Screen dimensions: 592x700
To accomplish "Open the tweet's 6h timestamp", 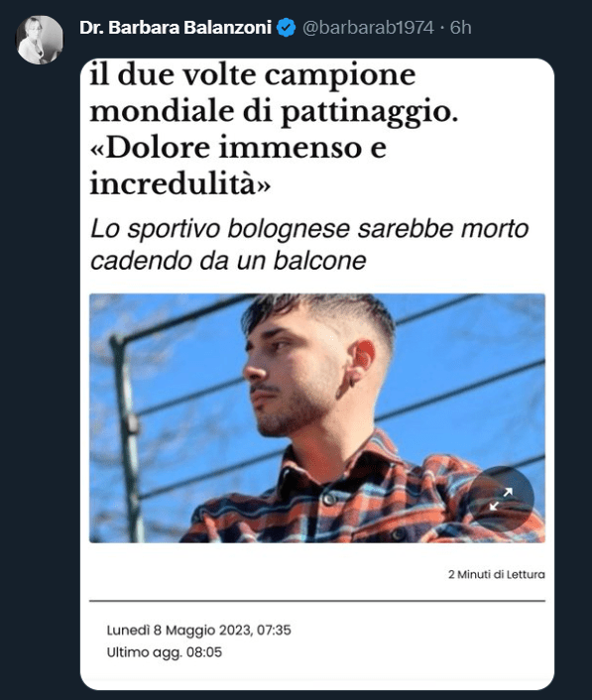I will pos(461,28).
